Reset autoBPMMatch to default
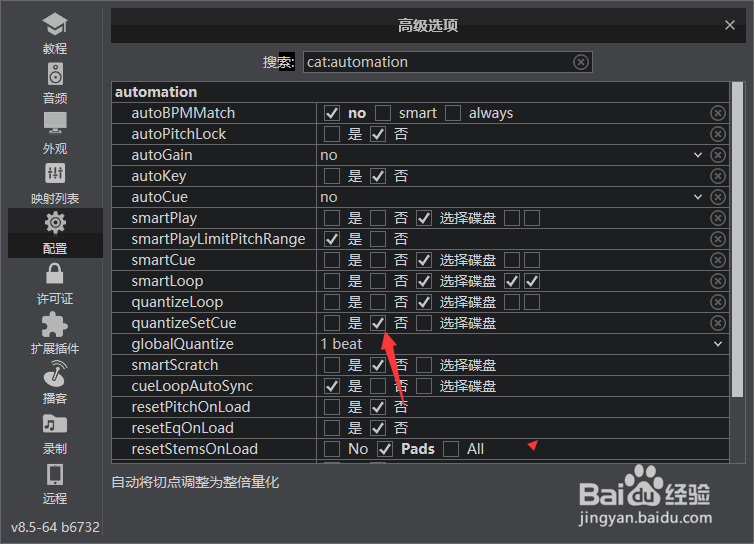 pos(718,113)
